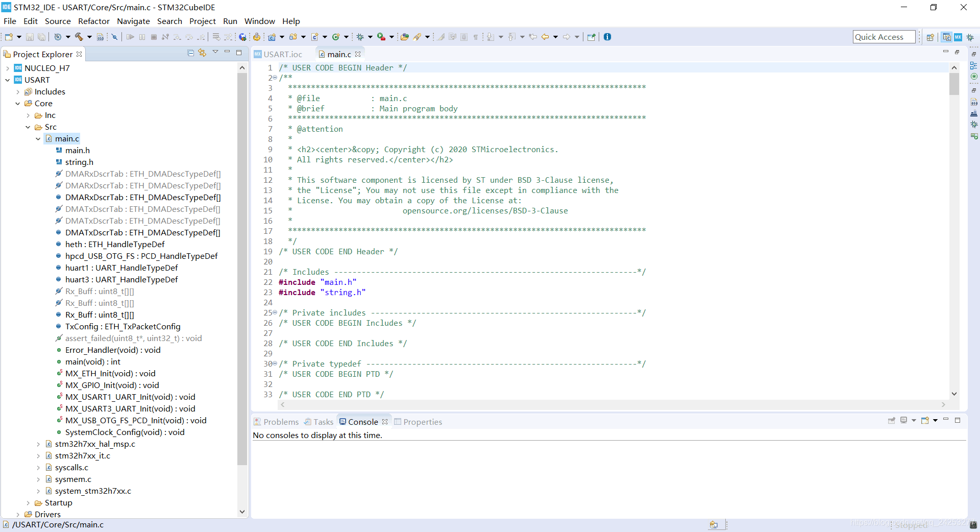
Task: Switch to the Problems tab
Action: [276, 422]
